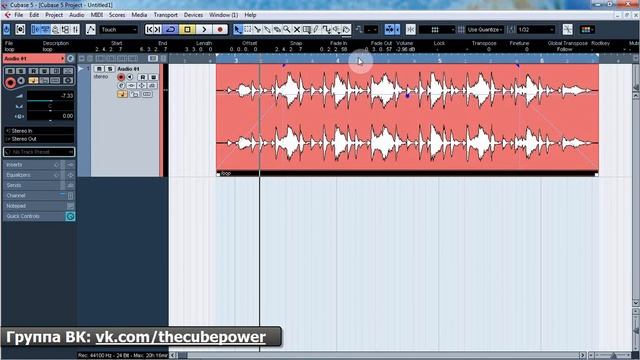Open the Devices menu

pyautogui.click(x=193, y=15)
